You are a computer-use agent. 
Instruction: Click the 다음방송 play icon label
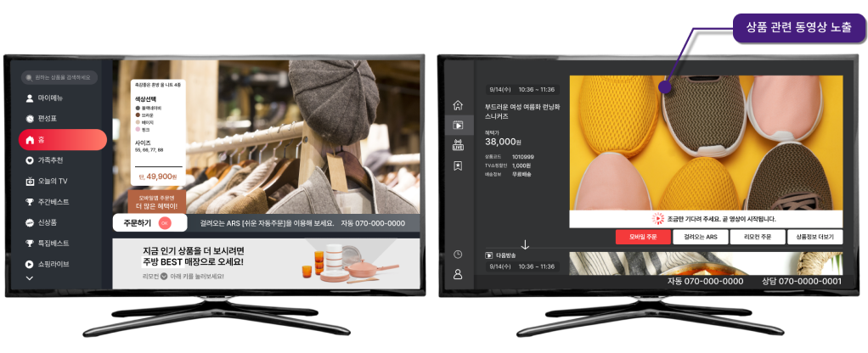[x=500, y=255]
